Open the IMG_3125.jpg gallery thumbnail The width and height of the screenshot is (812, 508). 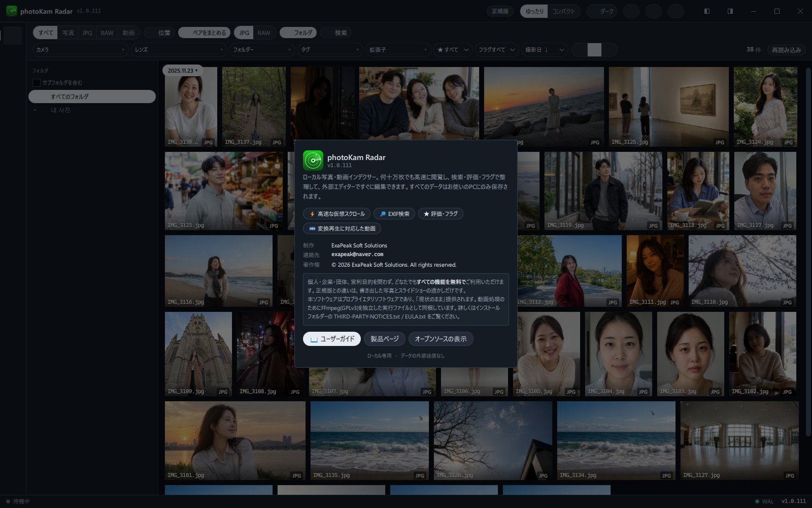point(668,107)
